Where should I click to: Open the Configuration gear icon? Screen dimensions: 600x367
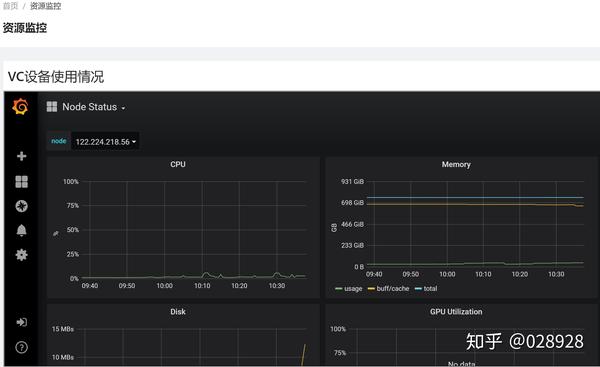pos(21,255)
